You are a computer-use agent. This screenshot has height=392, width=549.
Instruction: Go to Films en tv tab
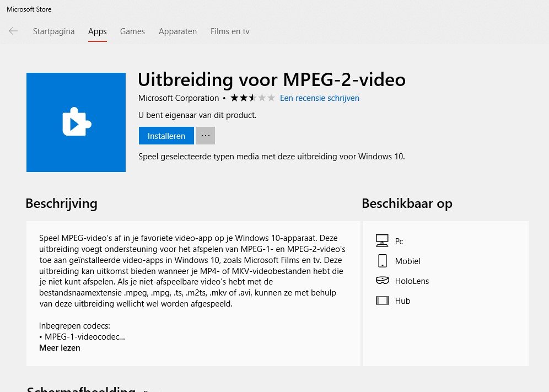click(230, 31)
